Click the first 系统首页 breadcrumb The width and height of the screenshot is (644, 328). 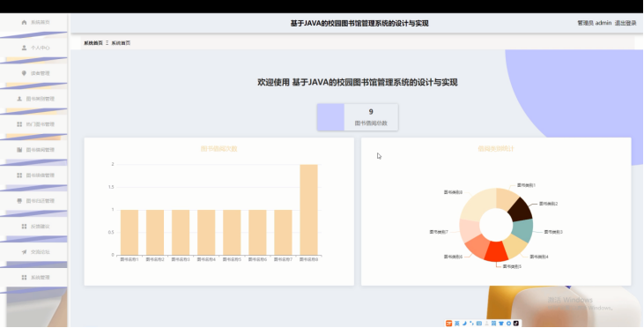93,42
